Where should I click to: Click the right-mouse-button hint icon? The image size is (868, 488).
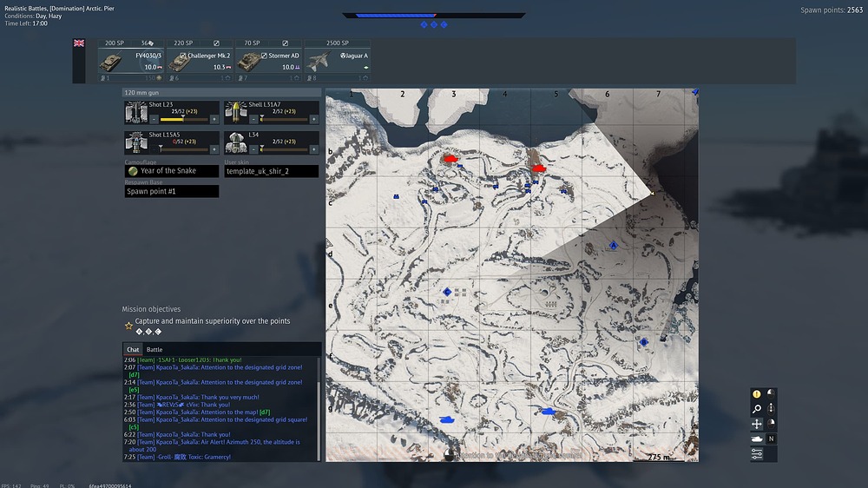[771, 423]
